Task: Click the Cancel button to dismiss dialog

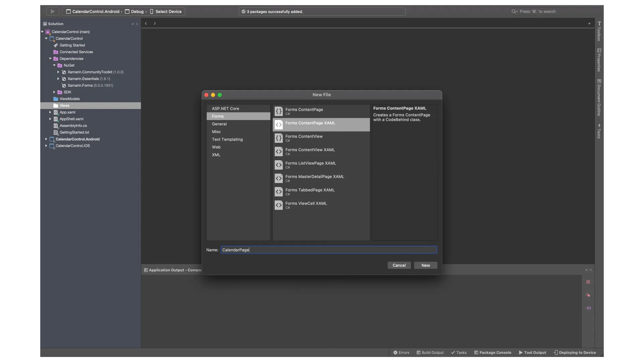Action: click(399, 265)
